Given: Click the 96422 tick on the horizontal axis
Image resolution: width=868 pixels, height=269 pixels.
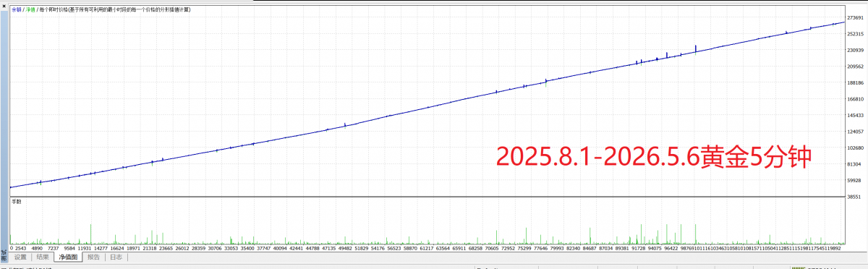Looking at the screenshot, I should (672, 248).
